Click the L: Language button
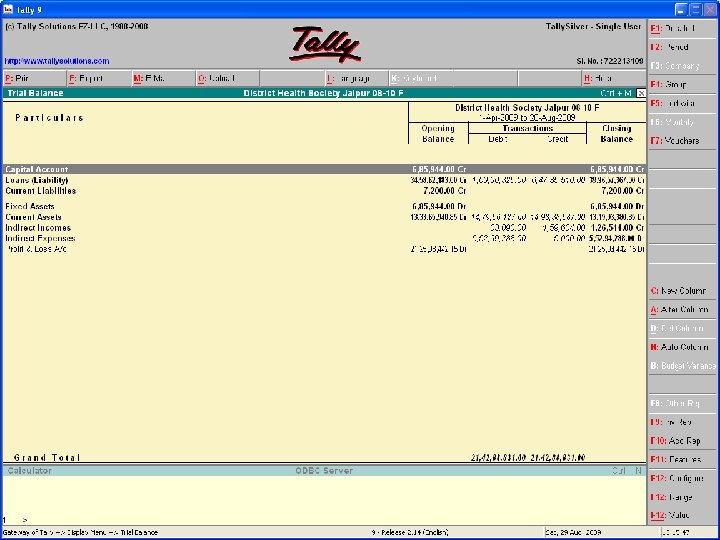 pos(356,79)
